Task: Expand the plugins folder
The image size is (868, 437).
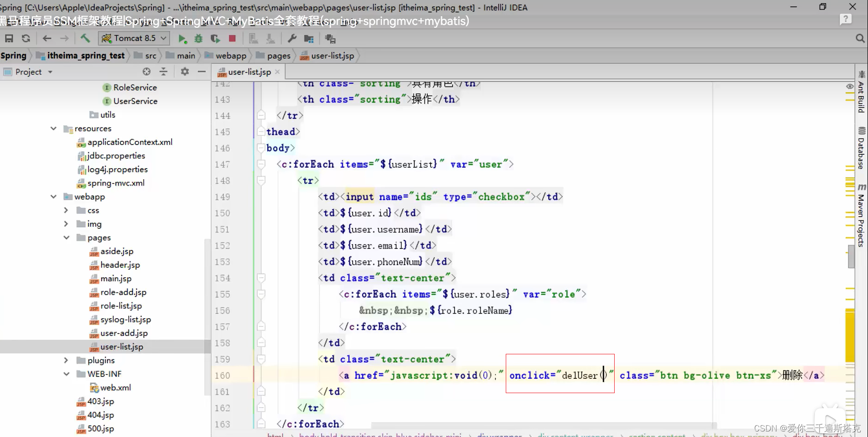Action: (x=66, y=360)
